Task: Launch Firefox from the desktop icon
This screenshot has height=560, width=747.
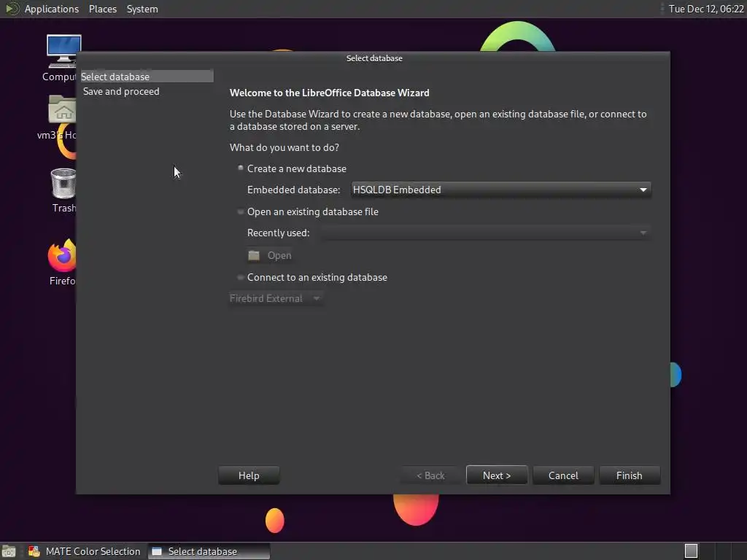Action: pos(62,254)
